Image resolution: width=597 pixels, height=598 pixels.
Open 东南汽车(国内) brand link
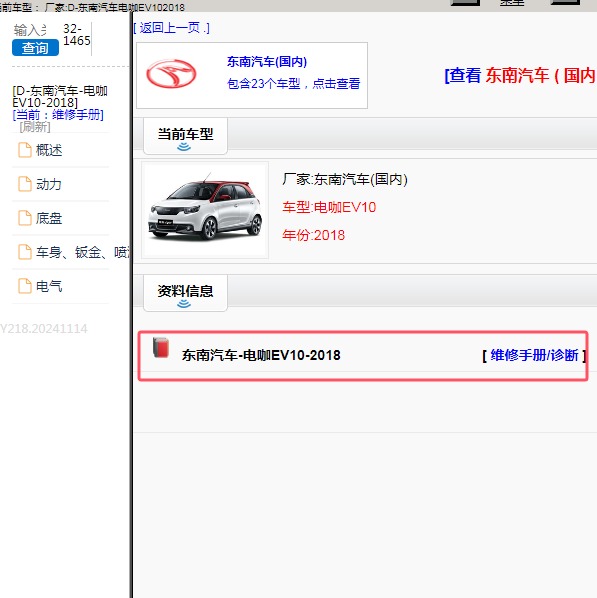267,62
